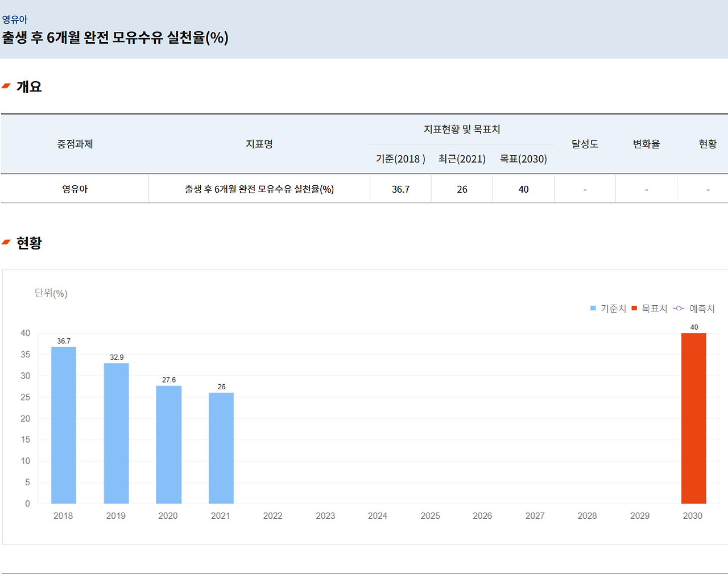728x574 pixels.
Task: Click the 목표(2030) value cell showing 40
Action: coord(523,188)
